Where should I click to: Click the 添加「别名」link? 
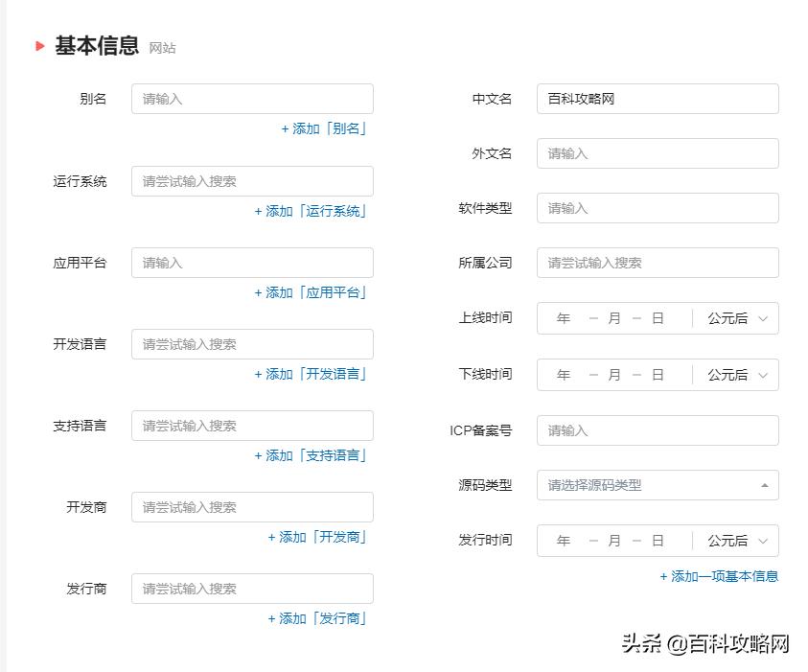(322, 128)
